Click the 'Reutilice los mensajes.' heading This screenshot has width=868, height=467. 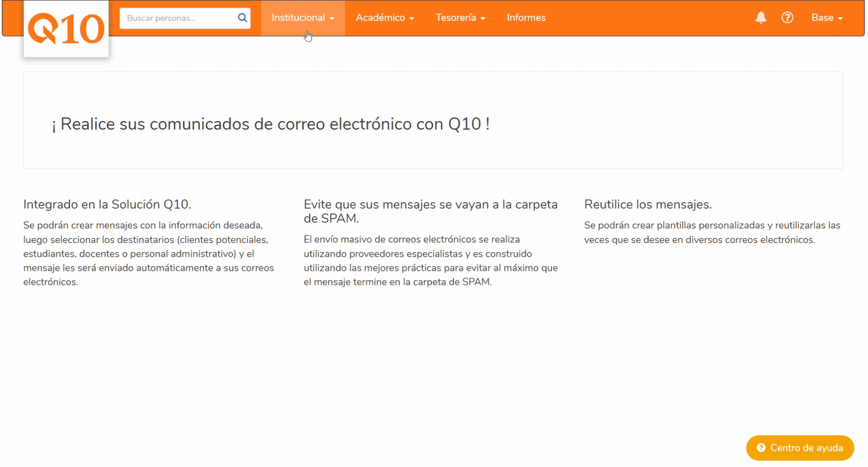pos(648,204)
